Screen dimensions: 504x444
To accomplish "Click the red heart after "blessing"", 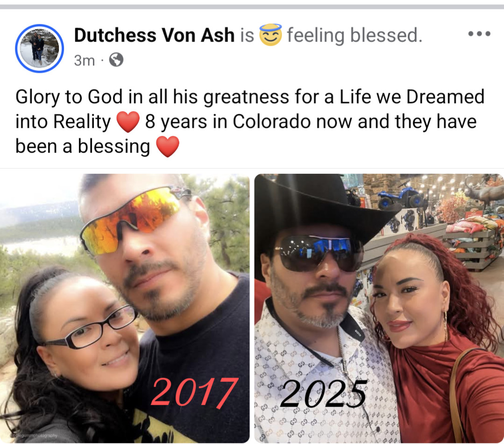I will 168,146.
